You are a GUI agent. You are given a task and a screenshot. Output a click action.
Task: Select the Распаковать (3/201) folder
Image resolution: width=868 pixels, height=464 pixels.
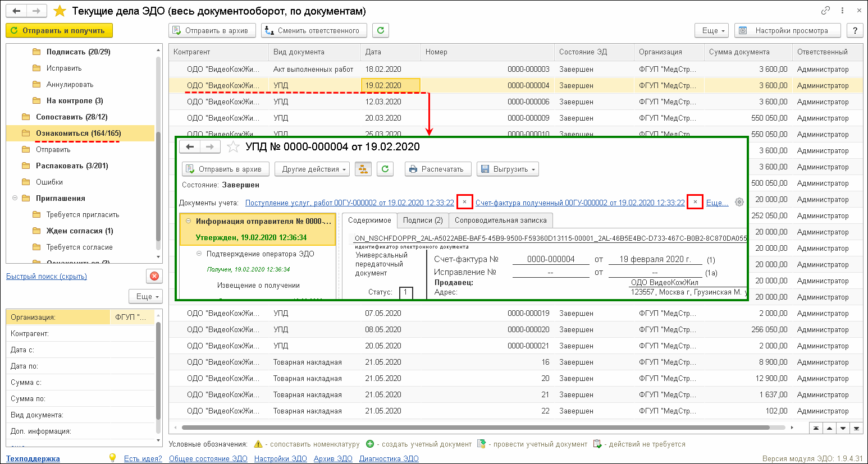pyautogui.click(x=72, y=166)
